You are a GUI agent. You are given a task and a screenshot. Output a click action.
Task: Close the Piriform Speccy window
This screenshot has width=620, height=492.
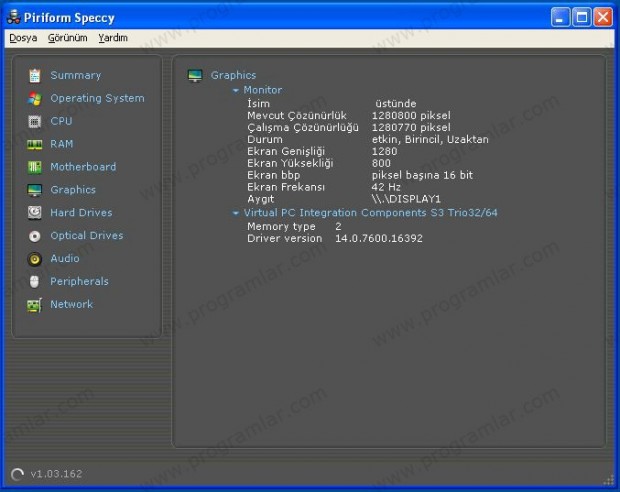[x=603, y=17]
